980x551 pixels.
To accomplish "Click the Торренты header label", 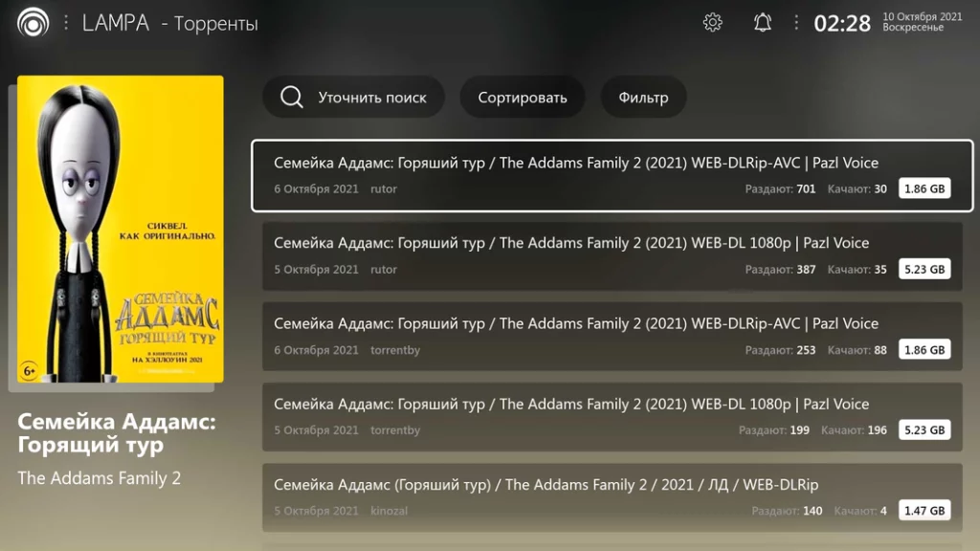I will pos(215,24).
